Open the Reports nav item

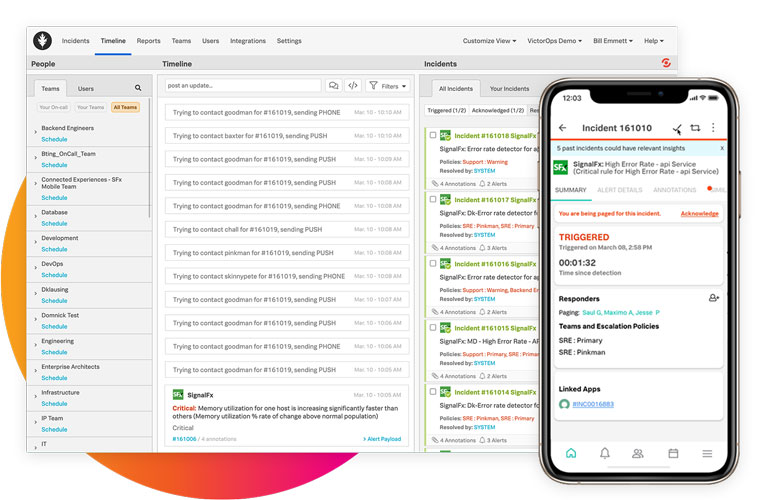(148, 41)
